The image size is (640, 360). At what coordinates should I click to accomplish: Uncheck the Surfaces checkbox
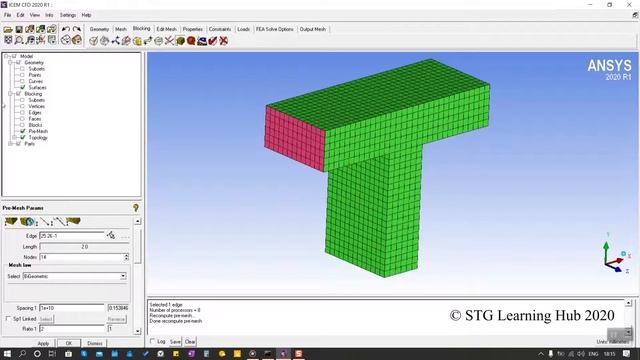click(x=23, y=87)
